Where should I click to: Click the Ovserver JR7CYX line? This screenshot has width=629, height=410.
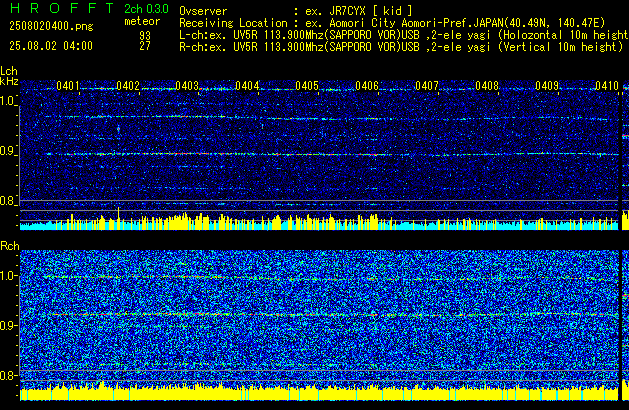click(x=296, y=11)
